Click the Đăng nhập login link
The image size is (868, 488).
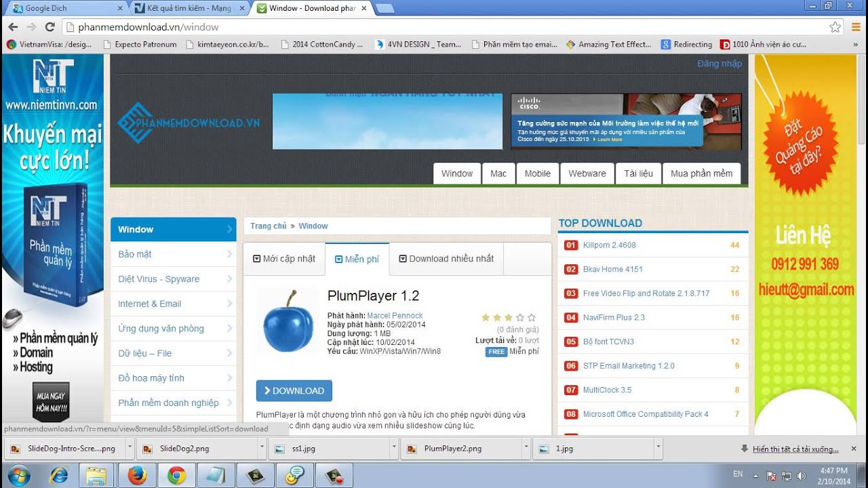[719, 64]
